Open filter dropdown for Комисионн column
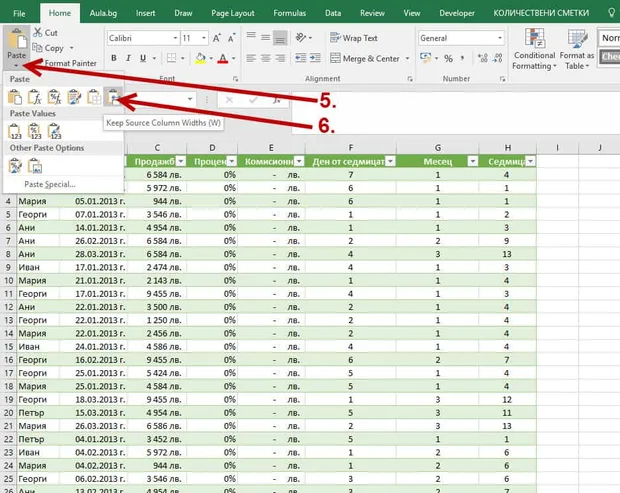This screenshot has height=493, width=620. pyautogui.click(x=299, y=161)
